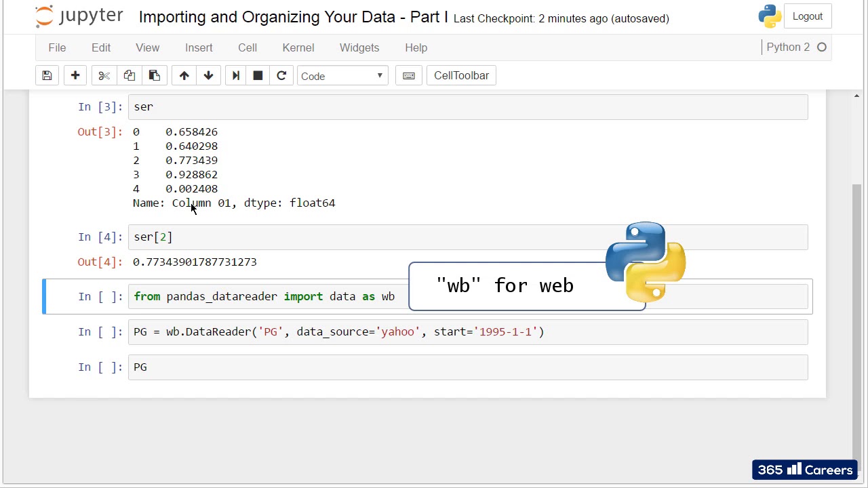Click the In [3]: prompt
Image resolution: width=868 pixels, height=488 pixels.
pos(100,107)
